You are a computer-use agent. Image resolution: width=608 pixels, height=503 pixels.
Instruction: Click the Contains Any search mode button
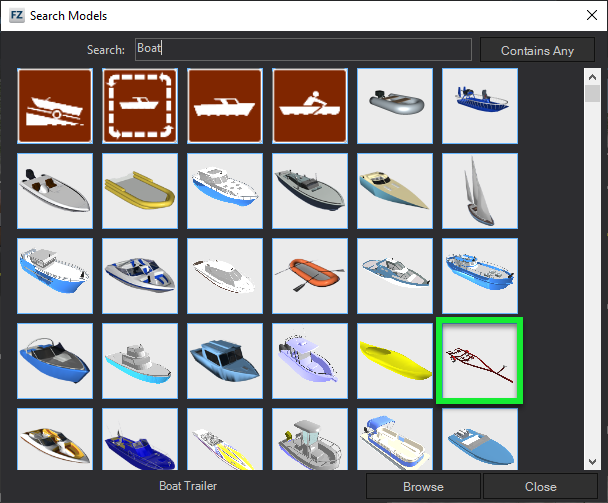pos(537,50)
